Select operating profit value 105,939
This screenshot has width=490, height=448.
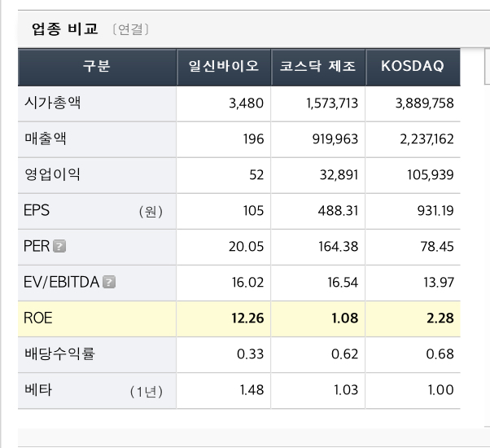(431, 175)
